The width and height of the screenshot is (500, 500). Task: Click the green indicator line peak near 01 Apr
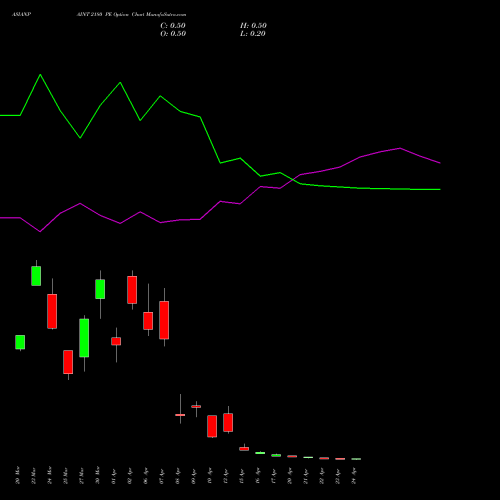[x=120, y=83]
